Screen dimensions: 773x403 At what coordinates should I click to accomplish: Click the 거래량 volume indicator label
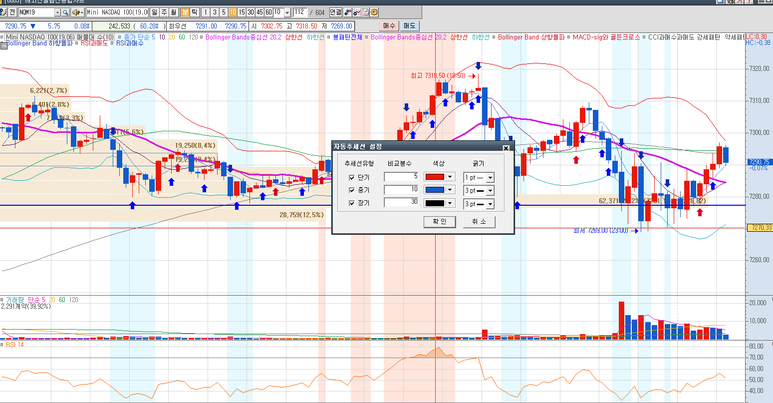pos(15,299)
